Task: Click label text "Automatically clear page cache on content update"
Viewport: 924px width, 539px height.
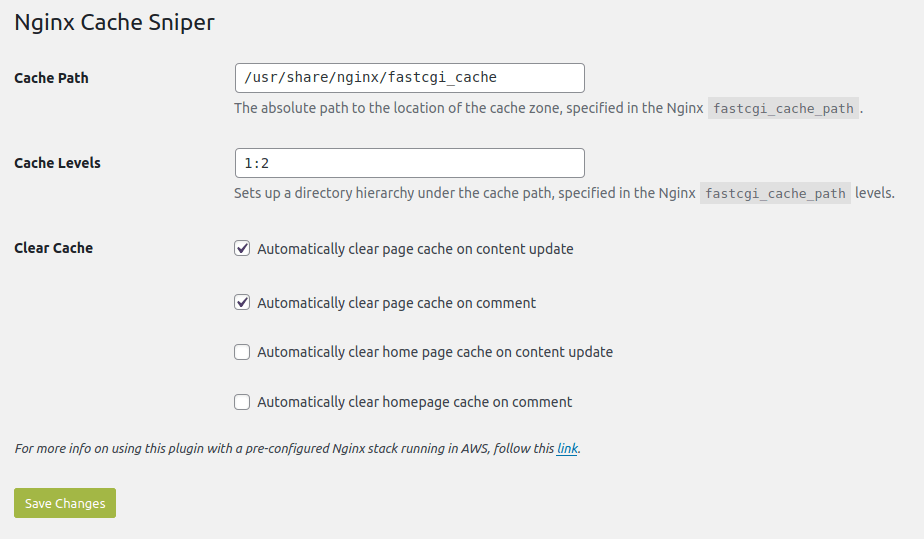Action: click(415, 249)
